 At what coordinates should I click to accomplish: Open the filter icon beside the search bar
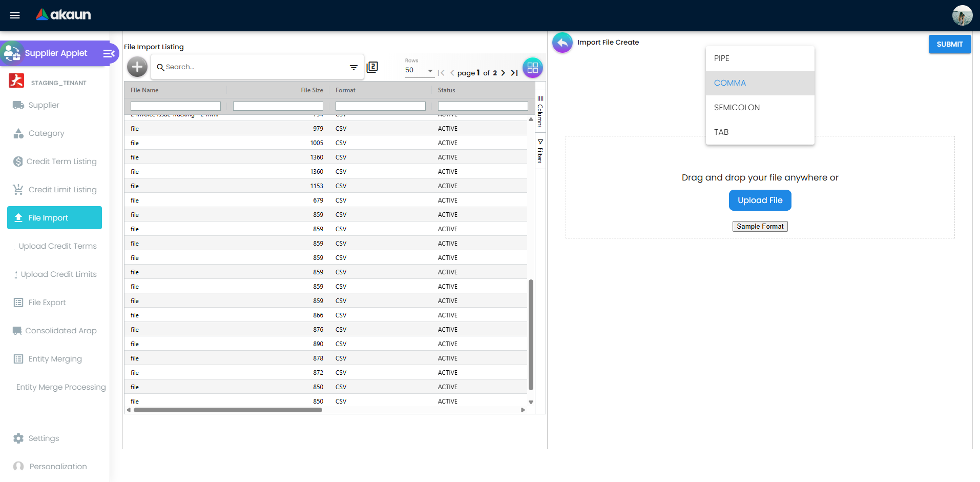[x=353, y=67]
